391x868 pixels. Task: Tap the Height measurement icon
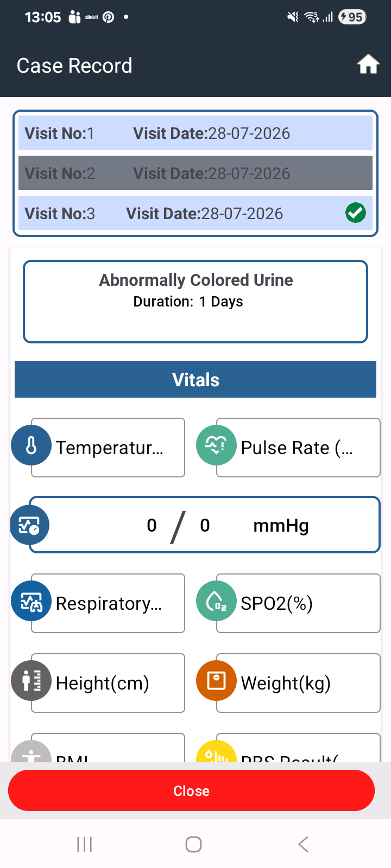31,681
